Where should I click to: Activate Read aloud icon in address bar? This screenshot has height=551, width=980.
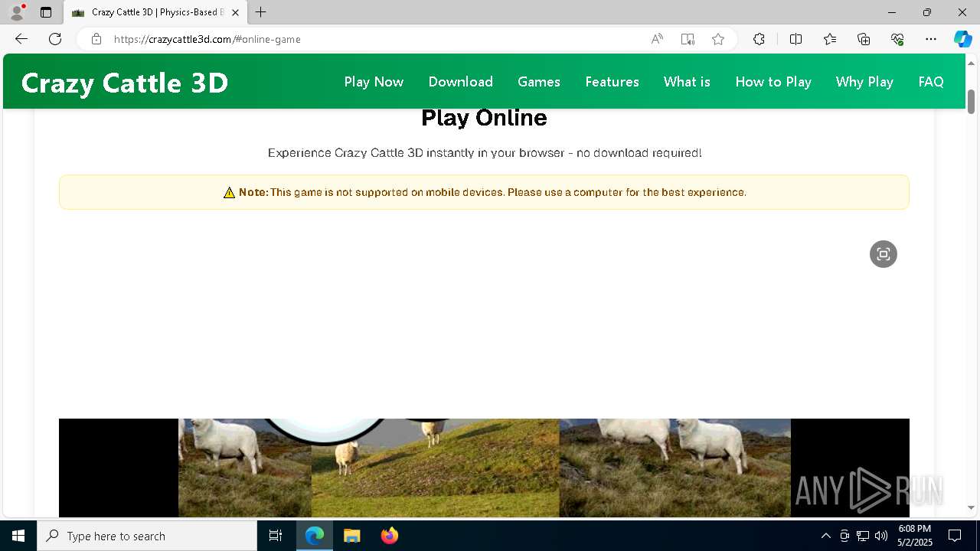tap(657, 39)
